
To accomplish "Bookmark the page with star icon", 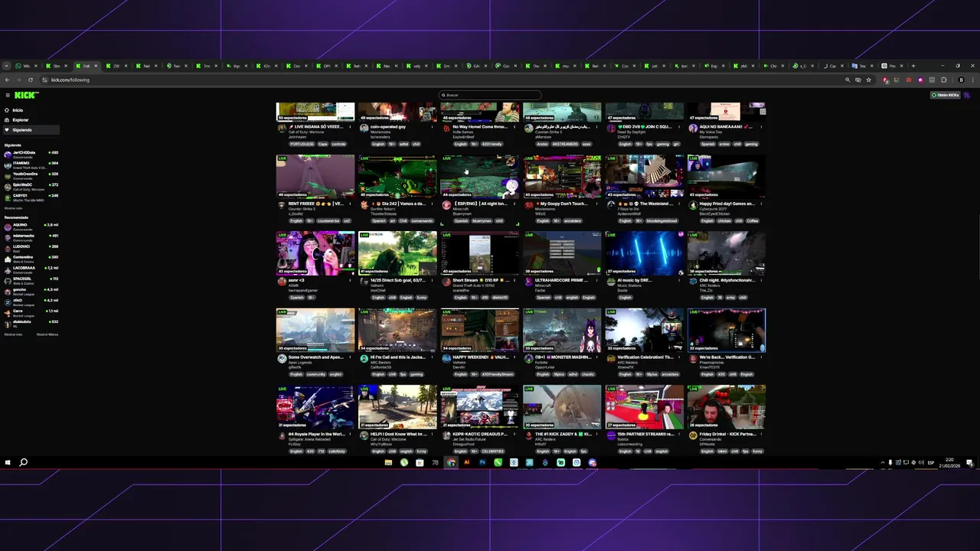I will click(868, 80).
